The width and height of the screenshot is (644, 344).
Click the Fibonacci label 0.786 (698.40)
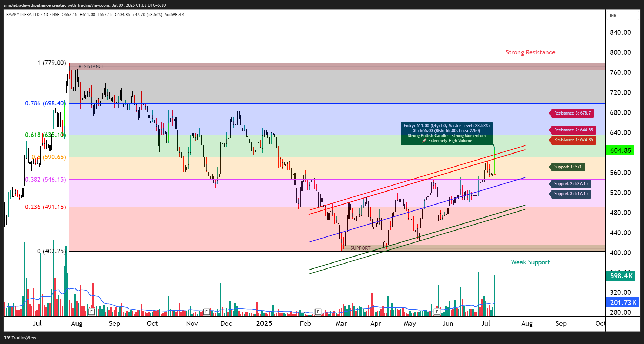tap(45, 103)
